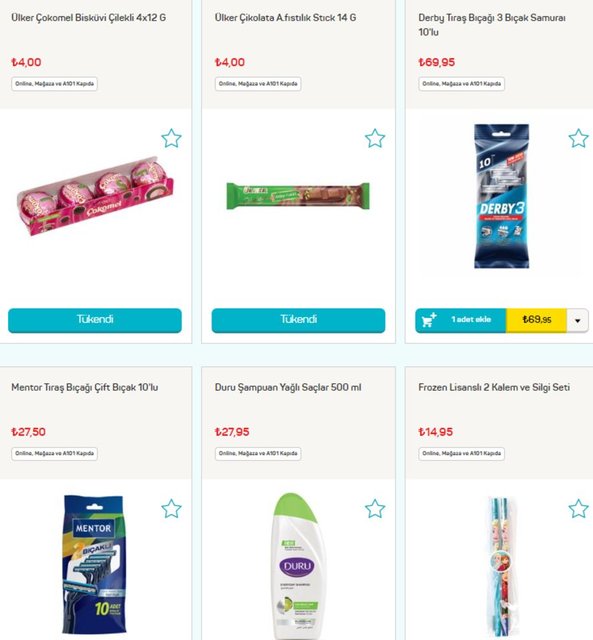The width and height of the screenshot is (593, 640).
Task: Click star icon on Mentor Tıraş Bıçağı
Action: 171,509
